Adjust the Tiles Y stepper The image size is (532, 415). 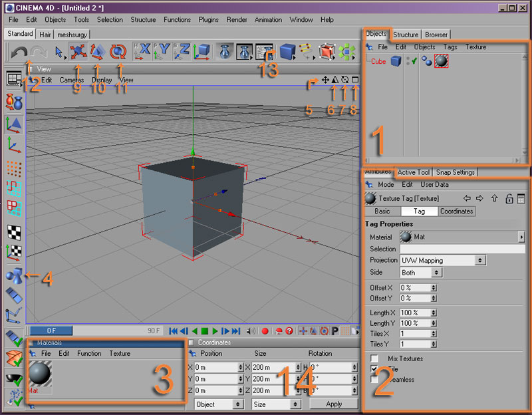pyautogui.click(x=434, y=344)
